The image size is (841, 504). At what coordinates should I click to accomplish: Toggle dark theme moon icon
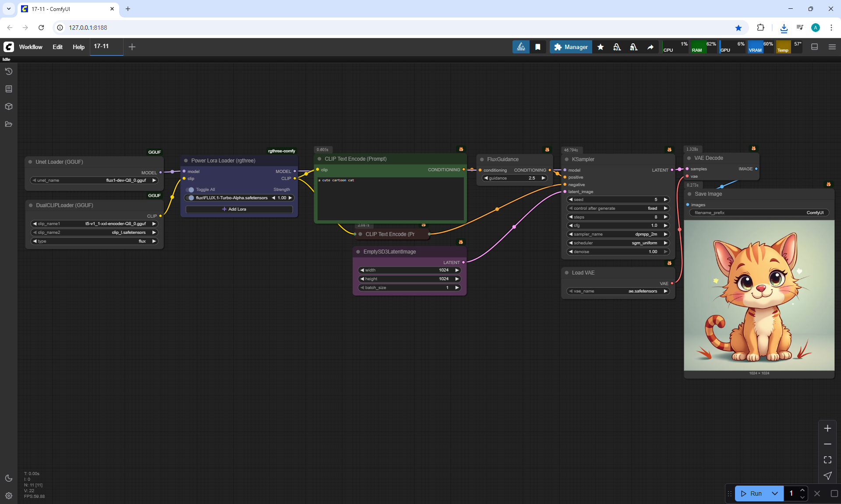click(x=9, y=478)
